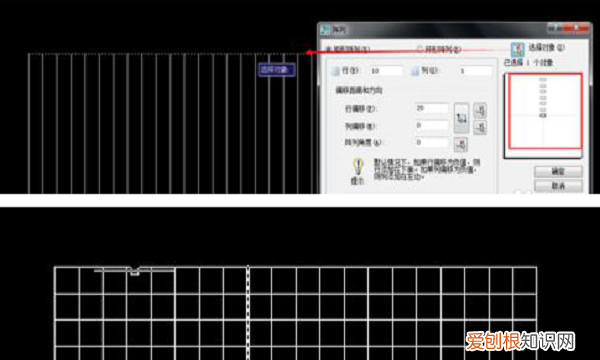Click the Column offset (列偏移) input field
This screenshot has height=360, width=600.
click(432, 125)
